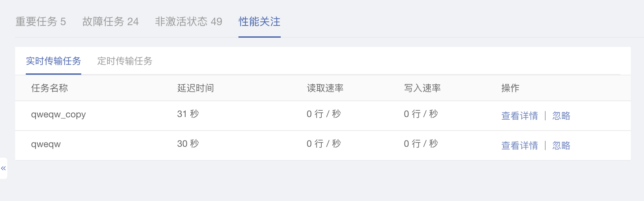Switch to the 定时传输任务 sub-tab
Viewport: 644px width, 201px height.
[125, 61]
